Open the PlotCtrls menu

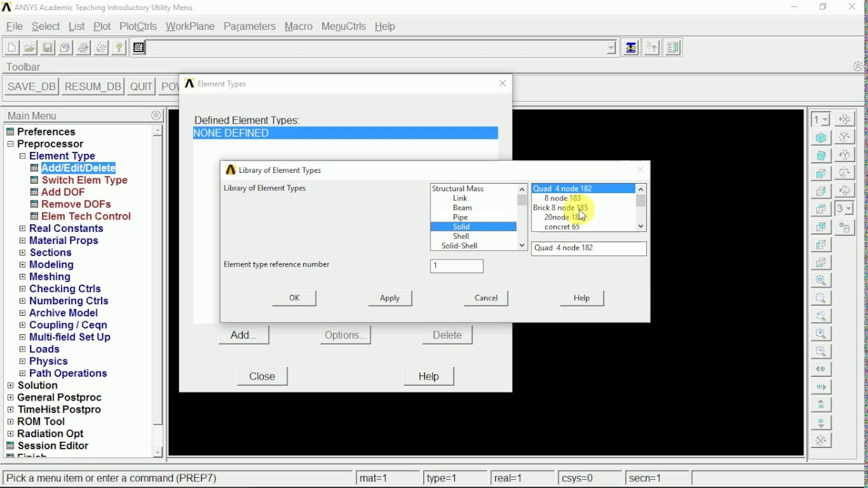pyautogui.click(x=138, y=26)
